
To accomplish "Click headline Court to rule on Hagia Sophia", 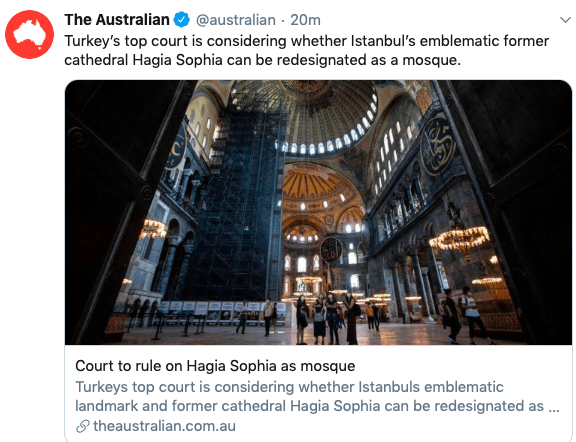I will point(215,366).
